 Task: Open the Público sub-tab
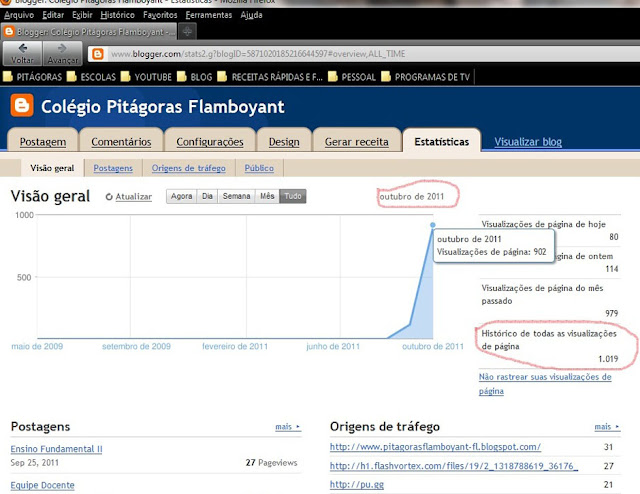259,168
